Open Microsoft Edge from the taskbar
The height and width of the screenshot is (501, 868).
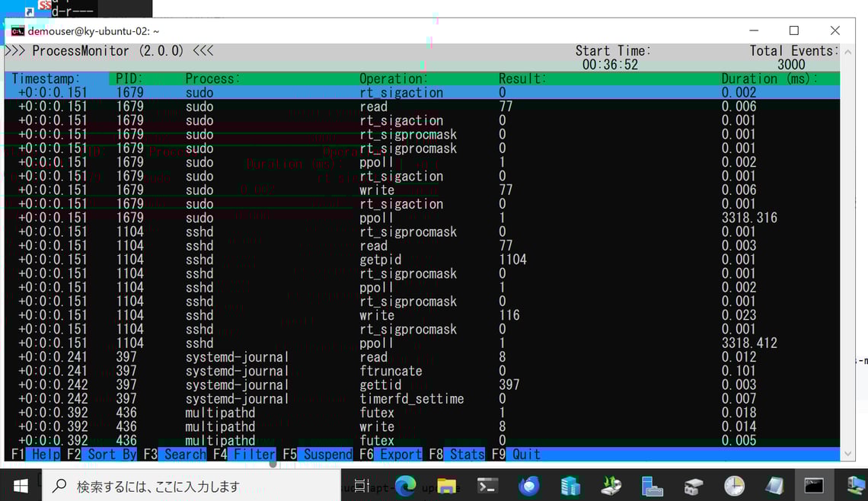click(405, 485)
